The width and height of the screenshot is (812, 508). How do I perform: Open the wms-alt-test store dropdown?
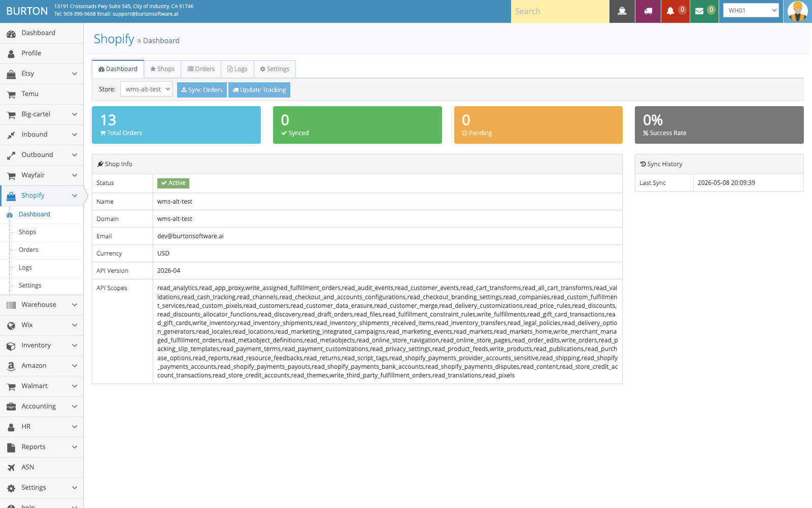tap(146, 89)
